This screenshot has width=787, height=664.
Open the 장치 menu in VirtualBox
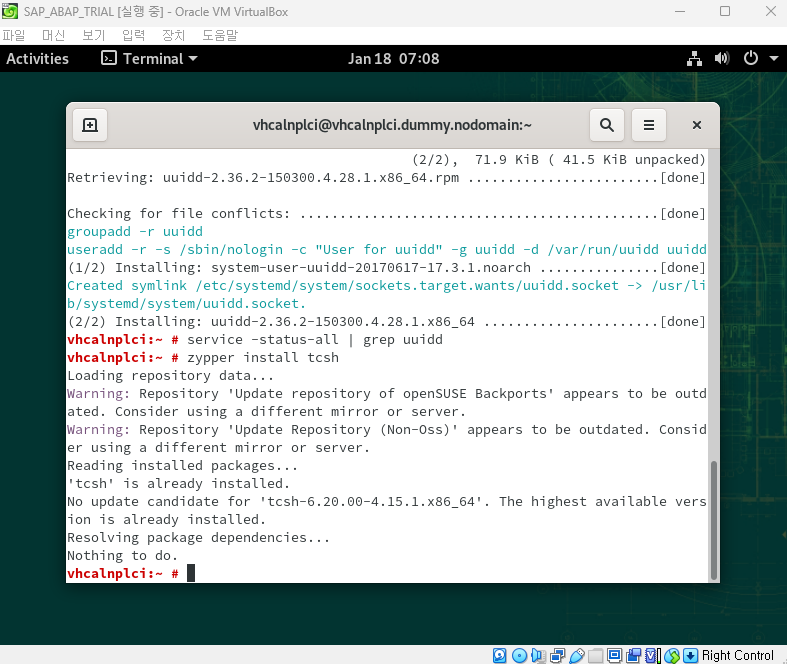174,35
